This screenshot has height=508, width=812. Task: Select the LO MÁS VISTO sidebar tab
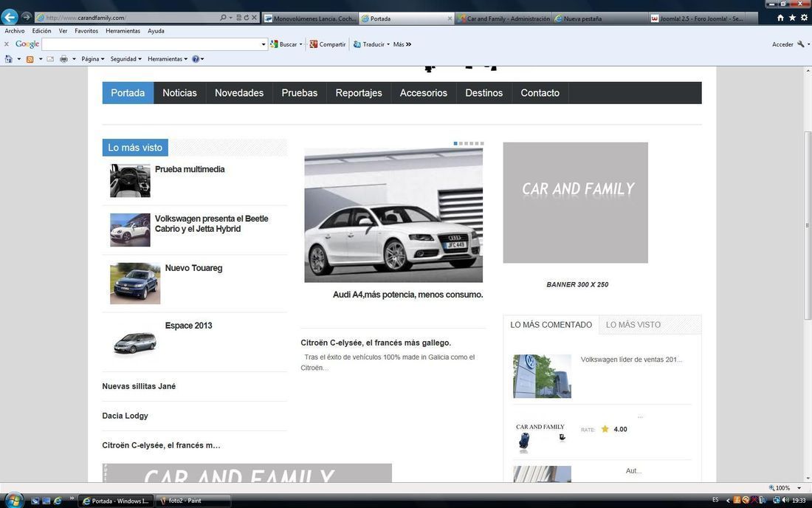(633, 325)
